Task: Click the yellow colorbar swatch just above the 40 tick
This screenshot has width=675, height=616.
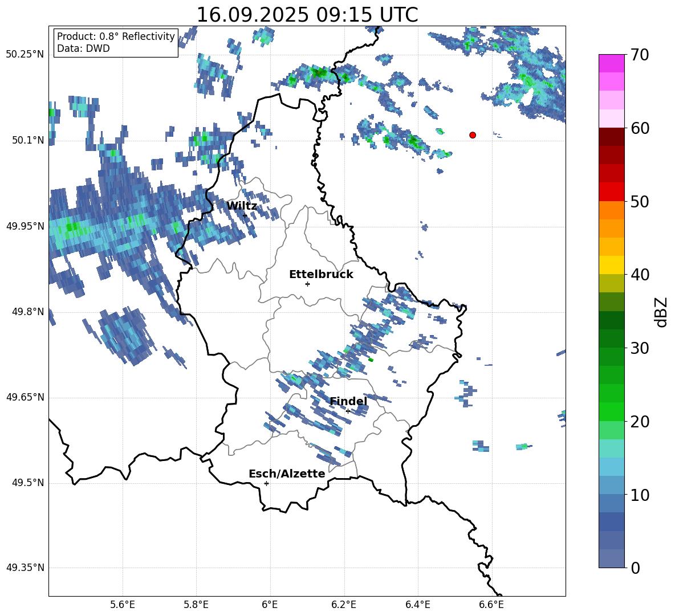Action: click(x=611, y=265)
